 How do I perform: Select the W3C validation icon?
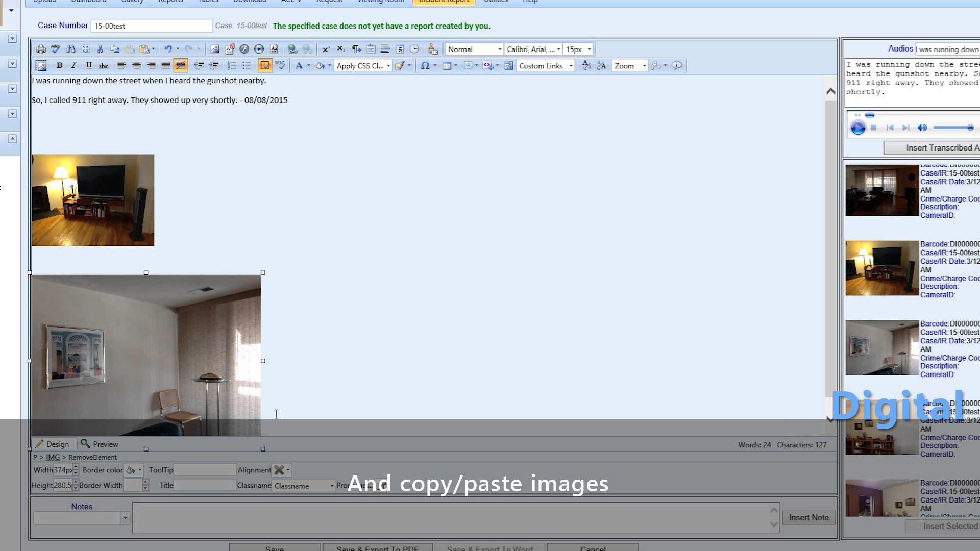280,65
